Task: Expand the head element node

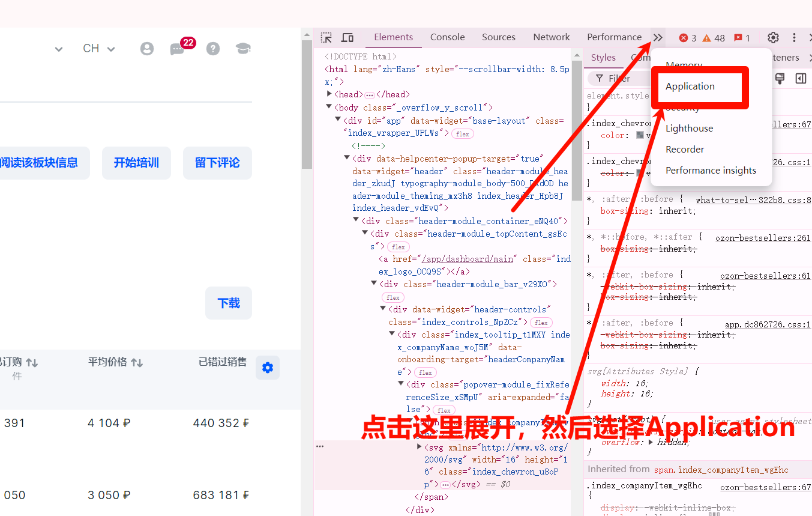Action: click(x=329, y=94)
